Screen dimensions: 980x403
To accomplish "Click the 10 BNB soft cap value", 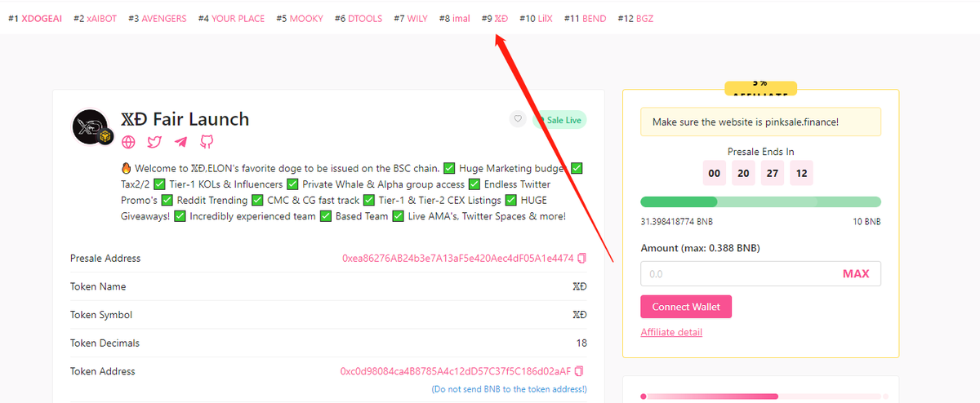I will point(867,222).
